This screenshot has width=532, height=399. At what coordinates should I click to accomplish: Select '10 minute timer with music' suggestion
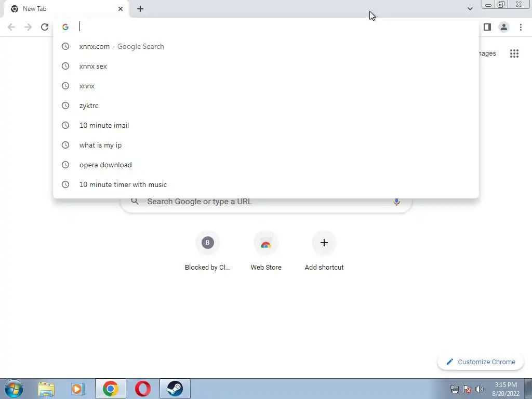pyautogui.click(x=266, y=184)
